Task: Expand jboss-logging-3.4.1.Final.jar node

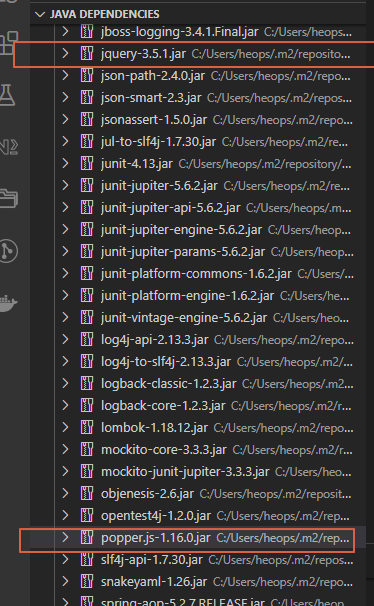Action: click(65, 31)
